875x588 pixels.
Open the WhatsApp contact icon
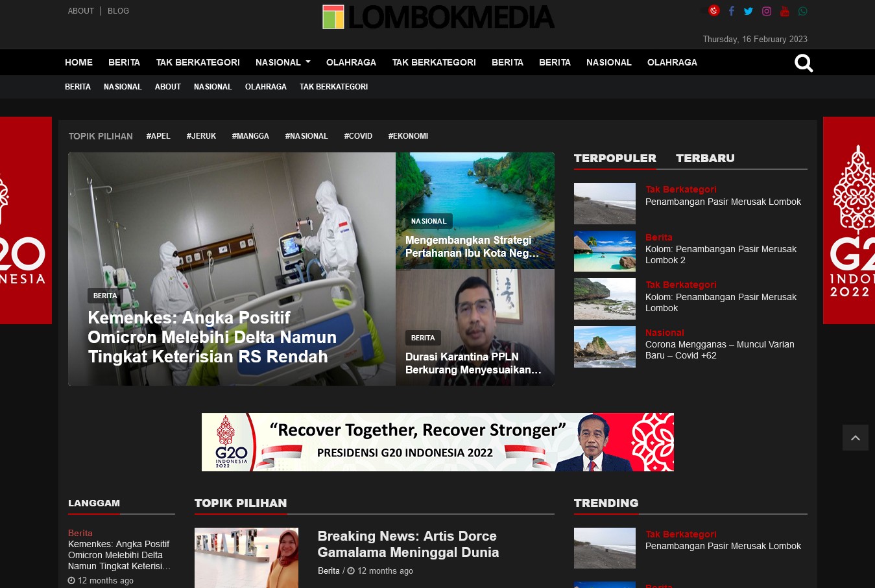tap(803, 11)
